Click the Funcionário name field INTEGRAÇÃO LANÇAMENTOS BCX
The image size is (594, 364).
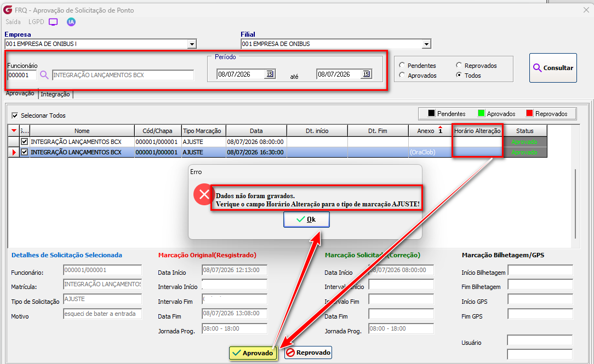[x=123, y=75]
